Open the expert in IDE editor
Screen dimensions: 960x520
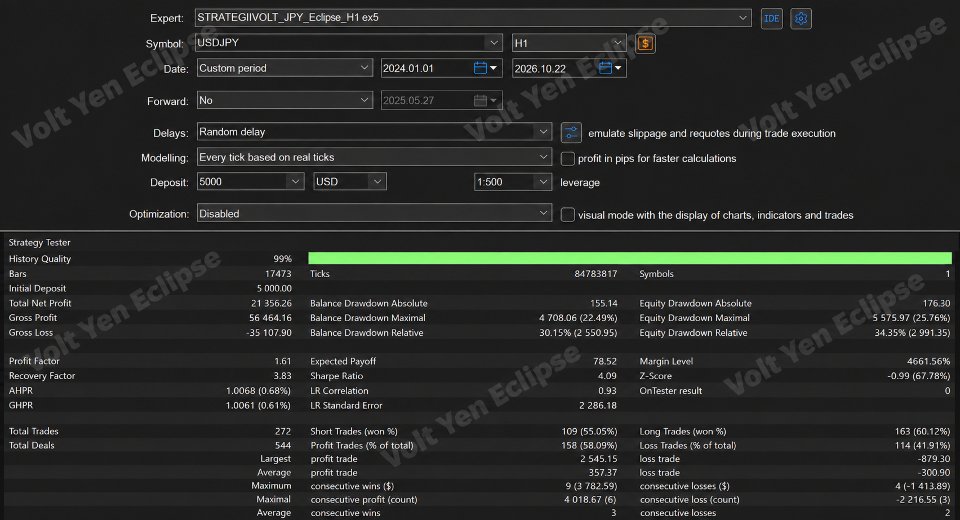(771, 18)
